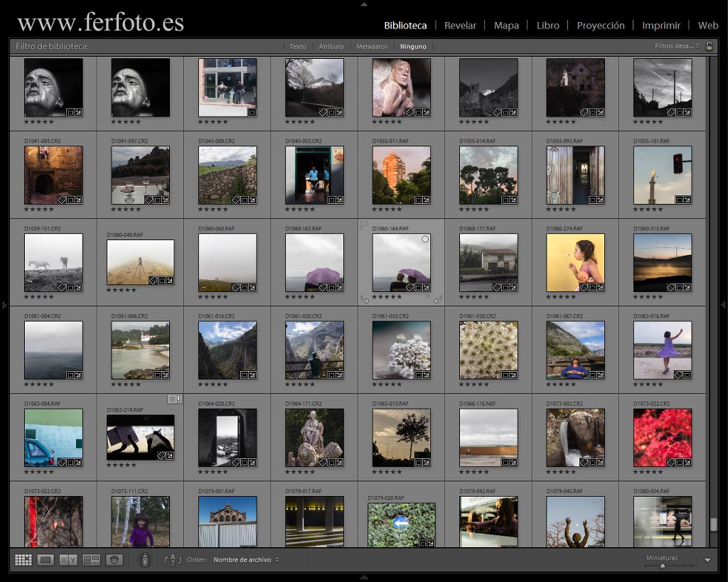The height and width of the screenshot is (582, 728).
Task: Turn off filters with Ninguno
Action: [413, 46]
